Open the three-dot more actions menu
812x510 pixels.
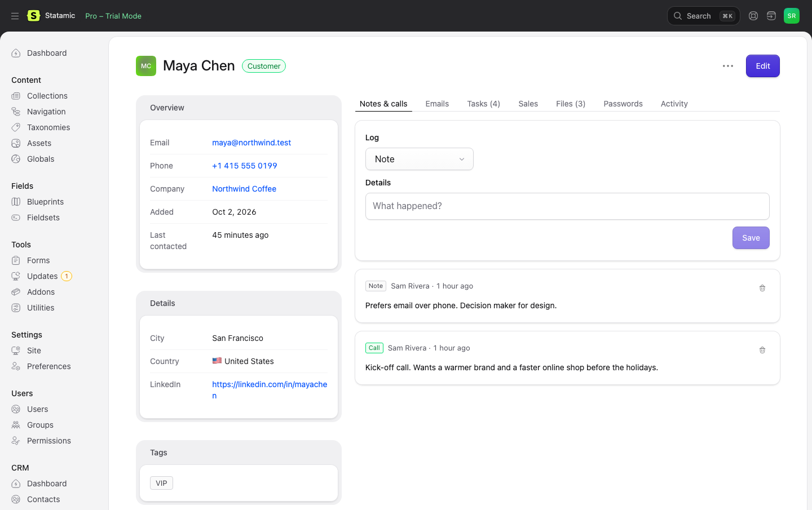coord(728,66)
